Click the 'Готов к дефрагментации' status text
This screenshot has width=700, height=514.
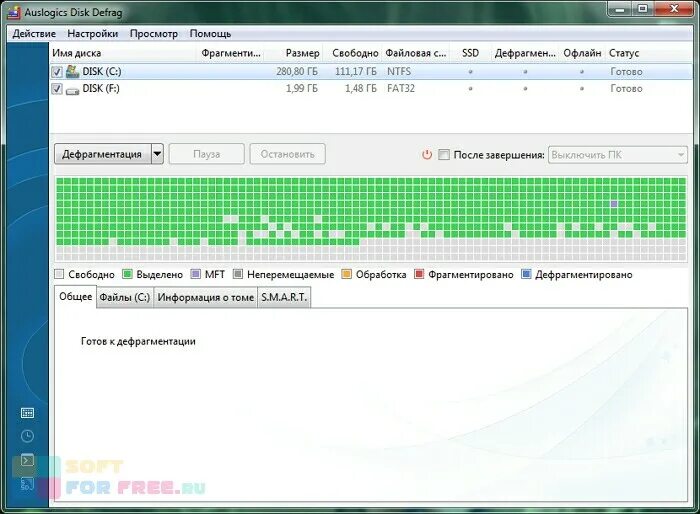(x=138, y=341)
